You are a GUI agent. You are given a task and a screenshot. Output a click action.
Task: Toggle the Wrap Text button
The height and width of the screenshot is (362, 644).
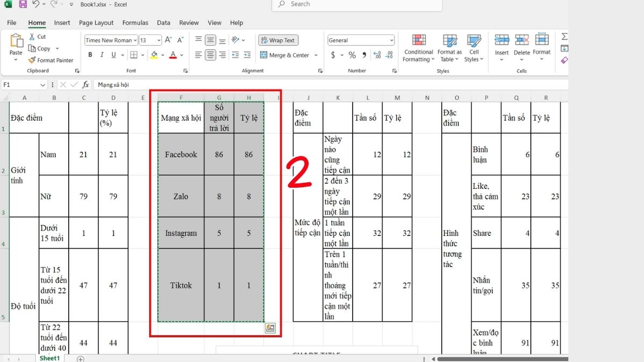278,40
